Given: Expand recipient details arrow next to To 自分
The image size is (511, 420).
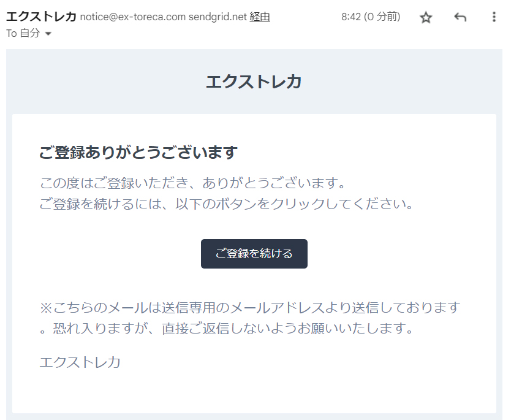Looking at the screenshot, I should click(48, 33).
